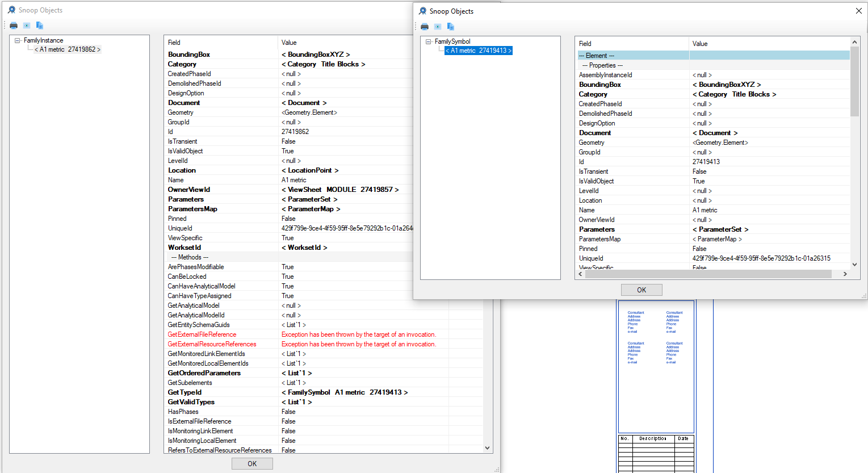Click the print icon in the FamilyInstance window
This screenshot has height=473, width=868.
click(14, 26)
